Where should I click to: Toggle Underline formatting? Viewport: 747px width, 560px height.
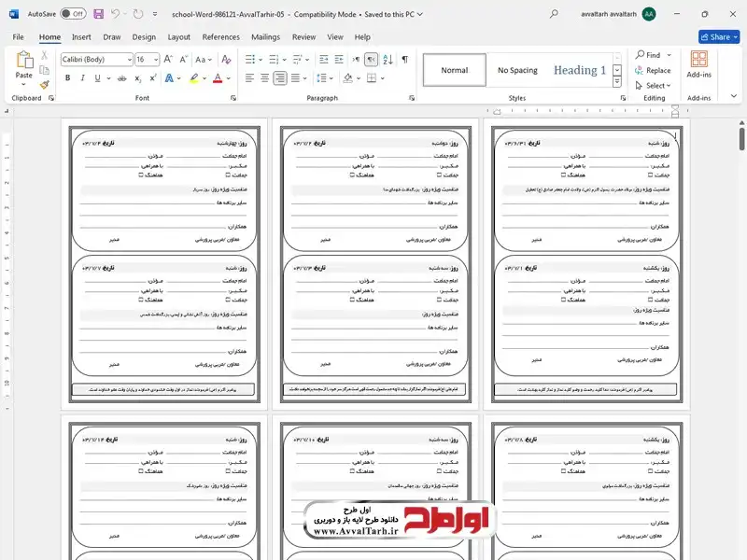tap(98, 78)
